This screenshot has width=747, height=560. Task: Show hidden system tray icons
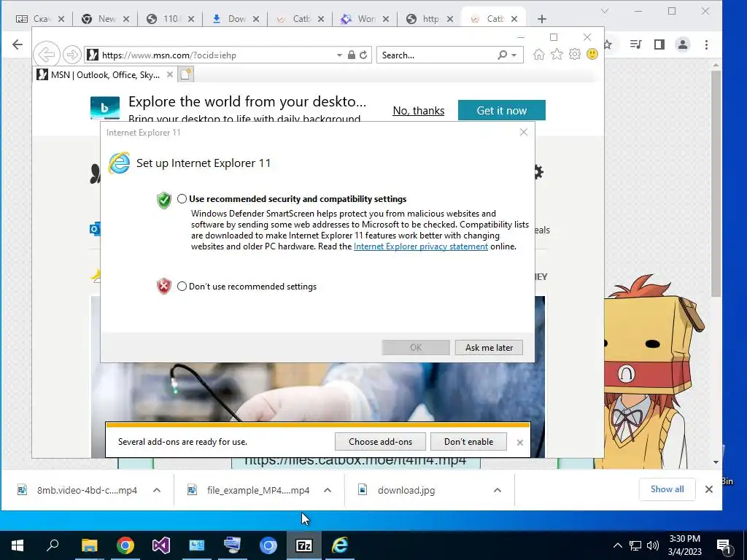pyautogui.click(x=617, y=545)
